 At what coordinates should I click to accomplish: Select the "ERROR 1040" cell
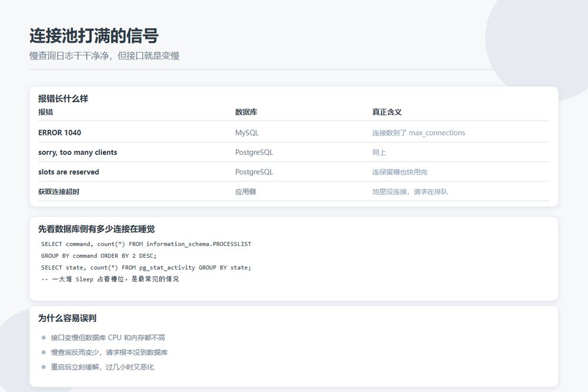pyautogui.click(x=59, y=132)
